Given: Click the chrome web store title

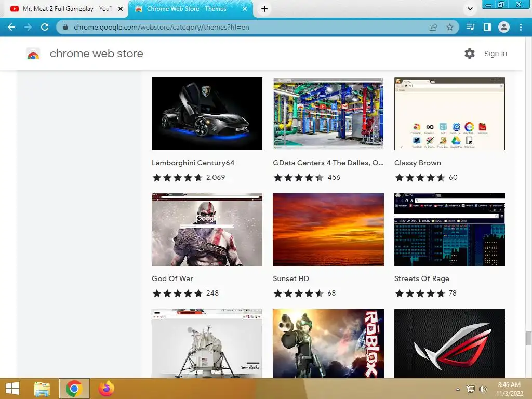Looking at the screenshot, I should 96,54.
